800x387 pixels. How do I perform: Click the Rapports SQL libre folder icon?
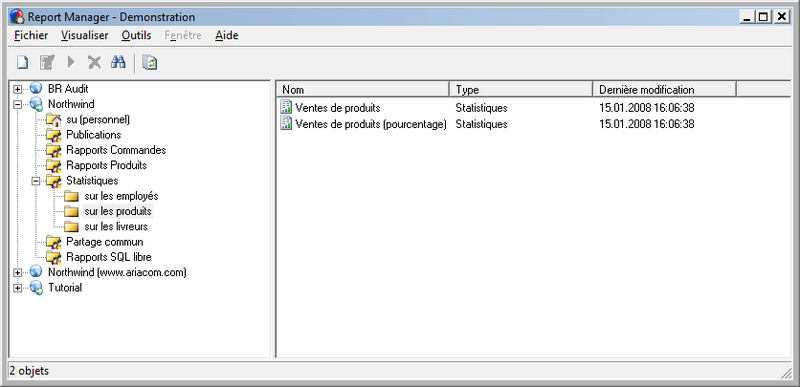tap(54, 257)
